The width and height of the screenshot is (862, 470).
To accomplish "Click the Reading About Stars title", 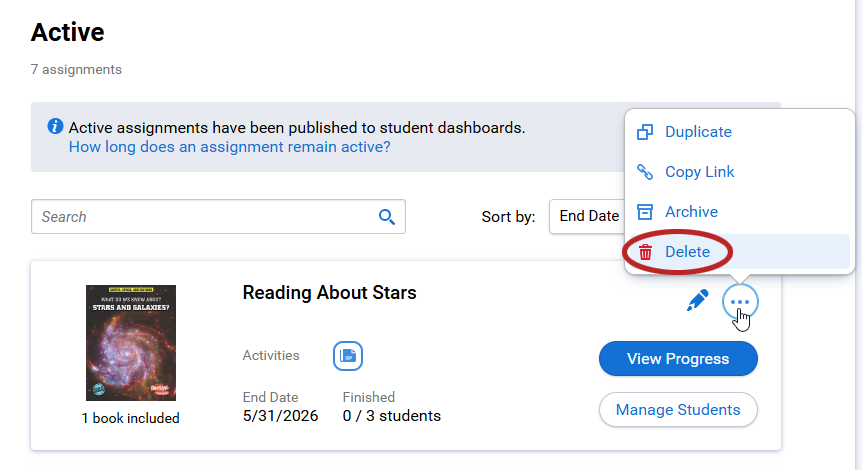I will 329,292.
